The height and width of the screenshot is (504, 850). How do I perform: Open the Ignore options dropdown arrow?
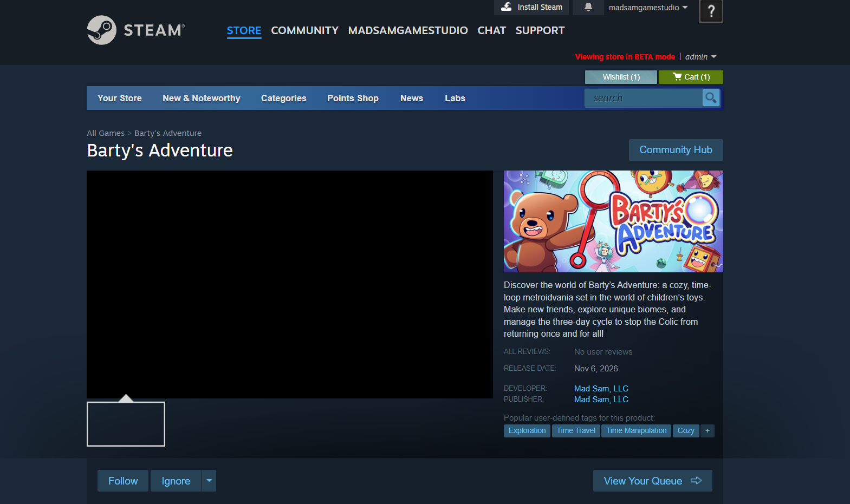click(209, 481)
